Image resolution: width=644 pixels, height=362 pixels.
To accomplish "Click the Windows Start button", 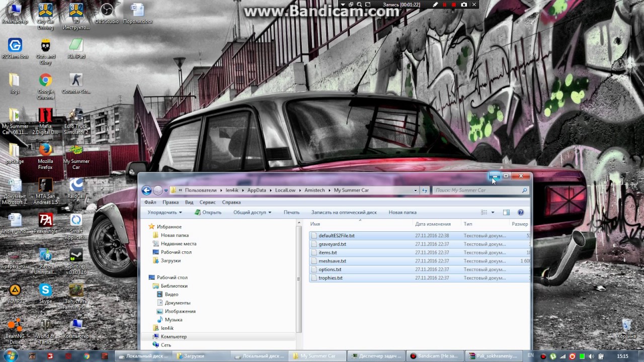I will [x=10, y=355].
